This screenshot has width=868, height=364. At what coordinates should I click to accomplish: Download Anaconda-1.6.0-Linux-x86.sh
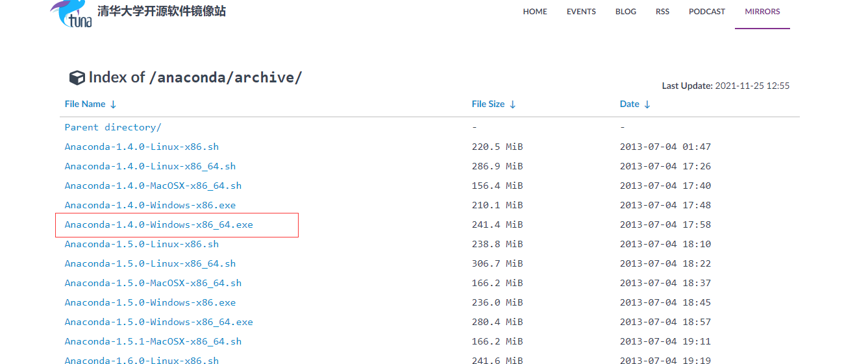click(x=142, y=360)
